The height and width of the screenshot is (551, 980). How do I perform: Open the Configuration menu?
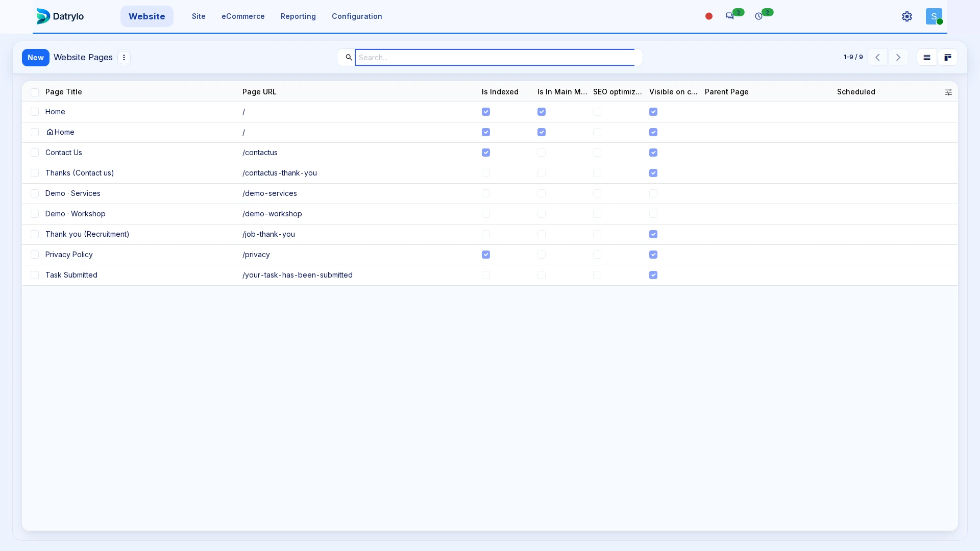coord(357,16)
